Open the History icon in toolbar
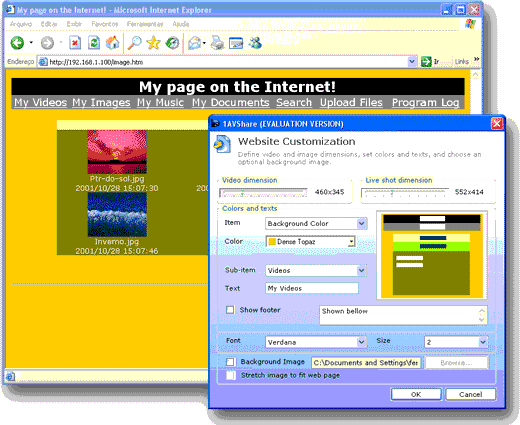This screenshot has height=425, width=520. point(172,43)
